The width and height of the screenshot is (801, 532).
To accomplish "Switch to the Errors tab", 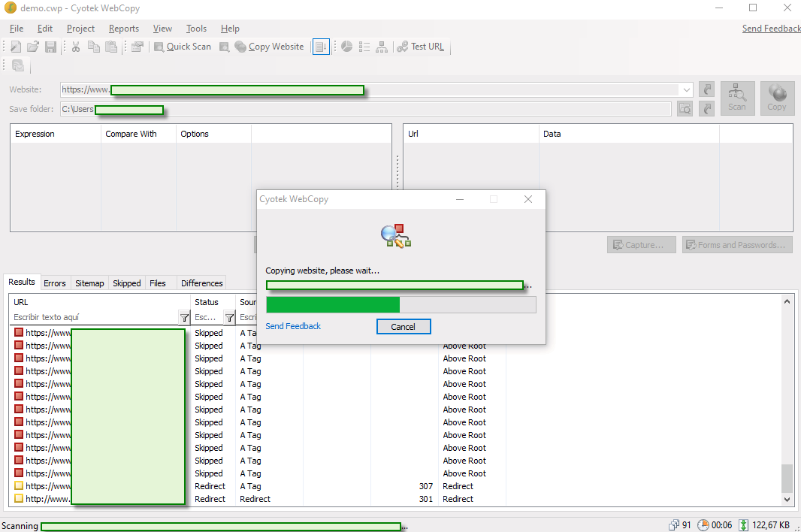I will coord(55,283).
